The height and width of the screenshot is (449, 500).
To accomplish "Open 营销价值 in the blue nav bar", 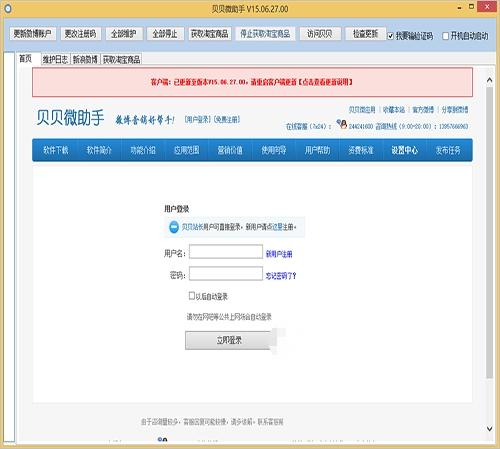I will click(230, 150).
